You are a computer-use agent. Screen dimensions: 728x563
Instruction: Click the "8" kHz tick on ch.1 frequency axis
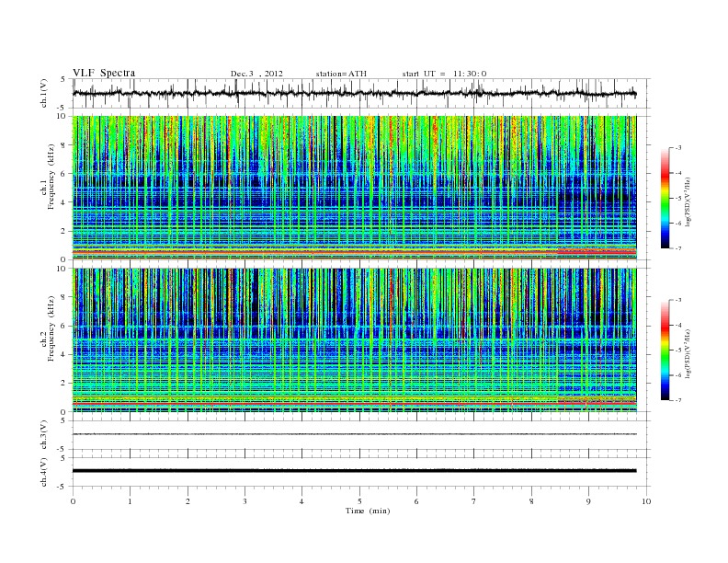(63, 145)
